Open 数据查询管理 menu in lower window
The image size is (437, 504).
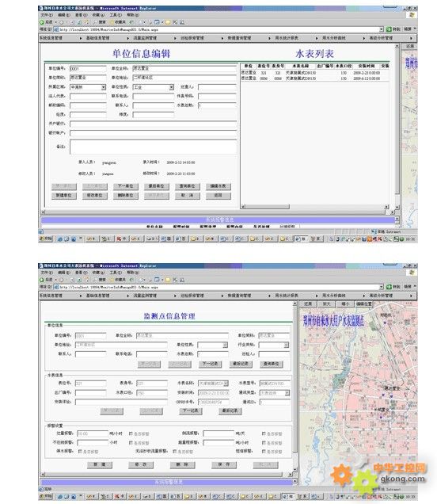point(240,296)
